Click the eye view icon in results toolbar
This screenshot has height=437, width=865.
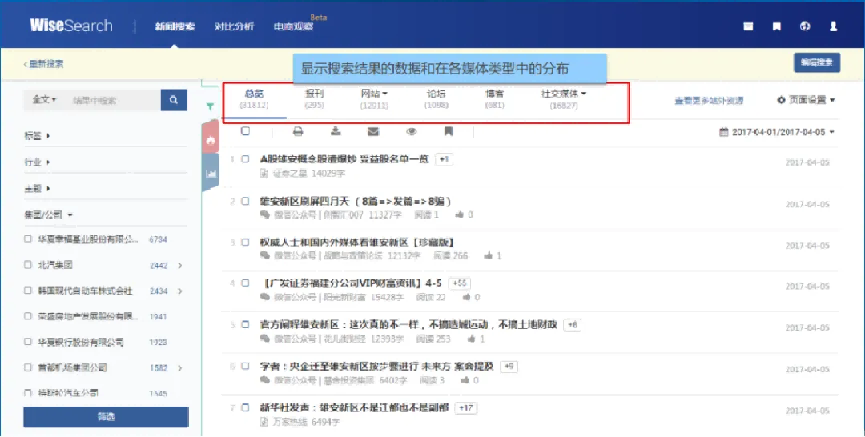point(411,131)
